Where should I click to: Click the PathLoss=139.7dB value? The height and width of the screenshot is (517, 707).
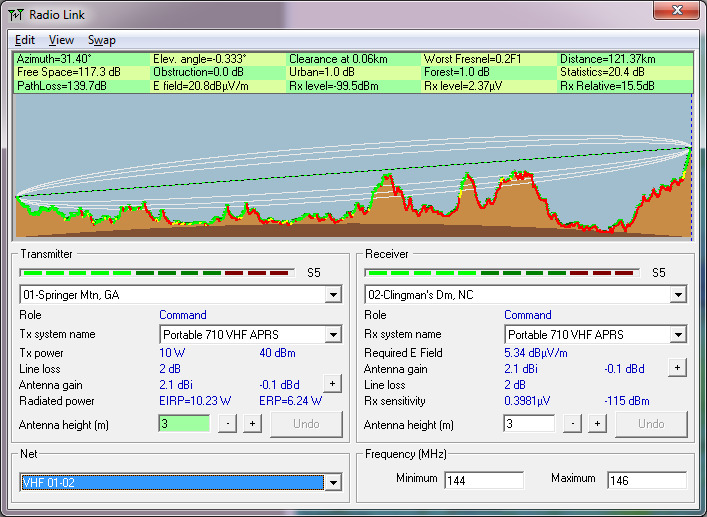coord(62,86)
